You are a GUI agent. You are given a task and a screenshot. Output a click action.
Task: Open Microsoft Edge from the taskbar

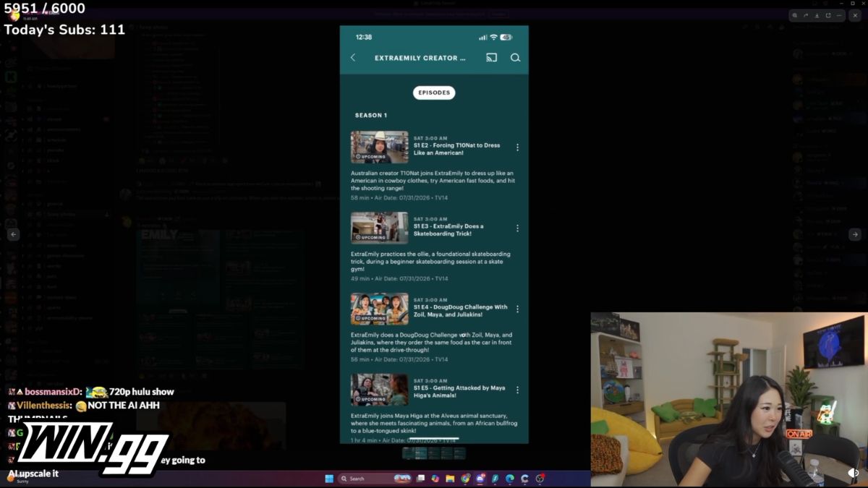pyautogui.click(x=509, y=479)
